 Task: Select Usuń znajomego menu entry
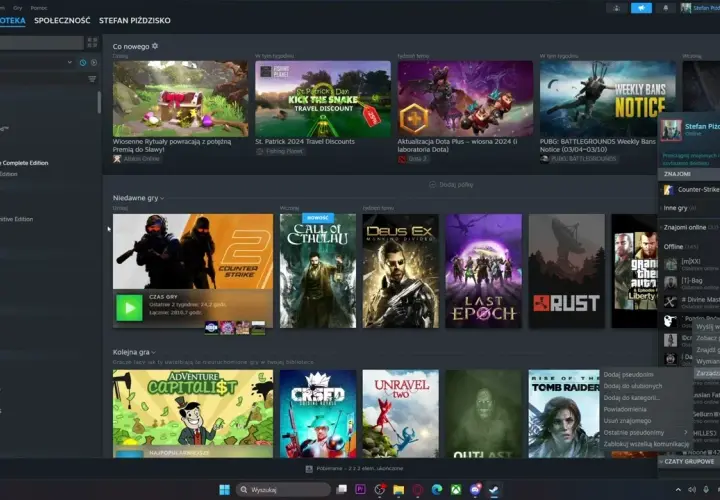point(627,421)
